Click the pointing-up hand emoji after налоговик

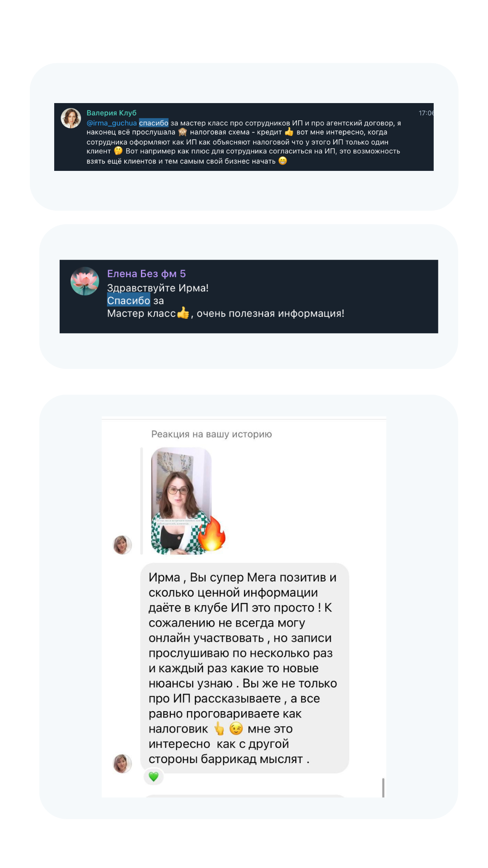[x=219, y=729]
